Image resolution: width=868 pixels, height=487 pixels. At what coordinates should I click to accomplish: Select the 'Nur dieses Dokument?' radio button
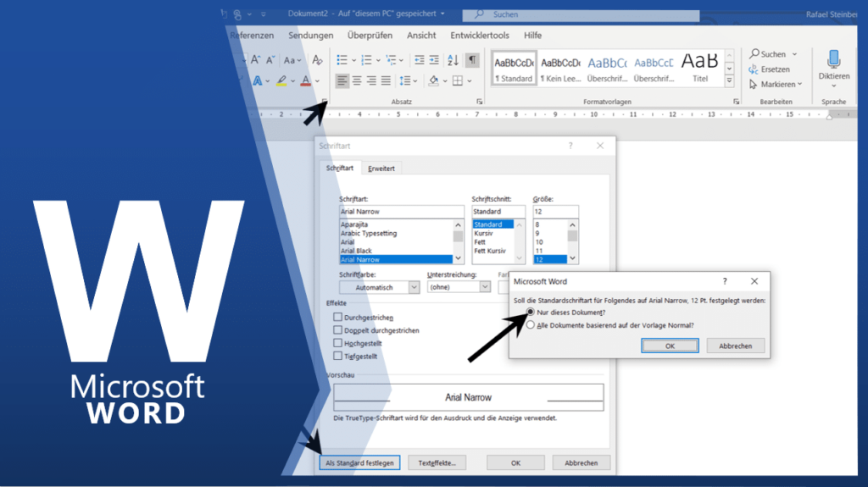(531, 313)
